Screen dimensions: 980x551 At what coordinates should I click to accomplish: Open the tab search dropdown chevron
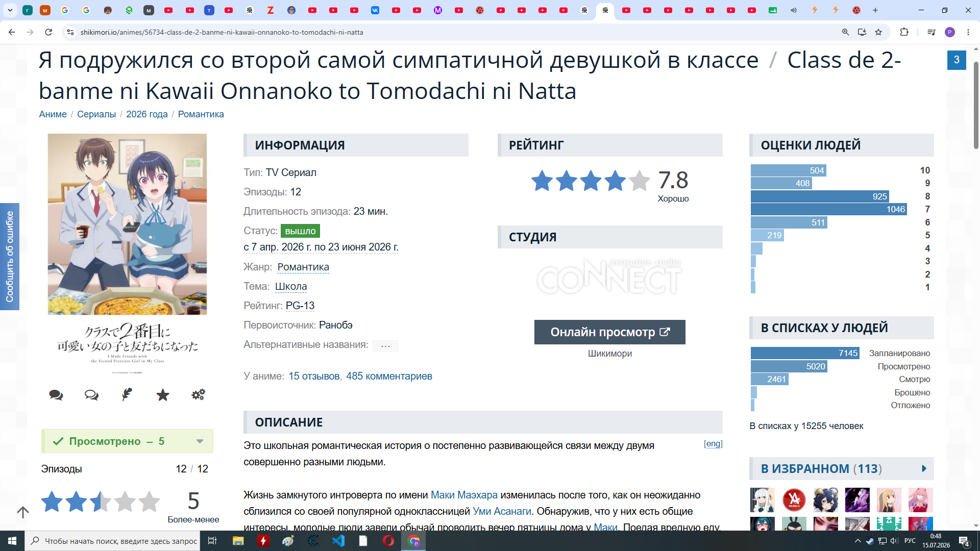pyautogui.click(x=10, y=10)
